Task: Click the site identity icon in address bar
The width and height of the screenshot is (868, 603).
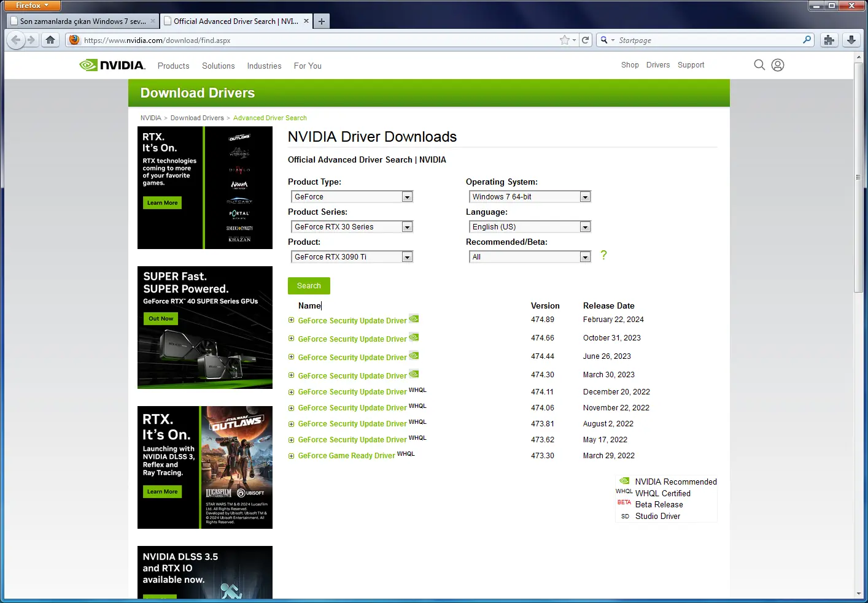Action: (x=74, y=40)
